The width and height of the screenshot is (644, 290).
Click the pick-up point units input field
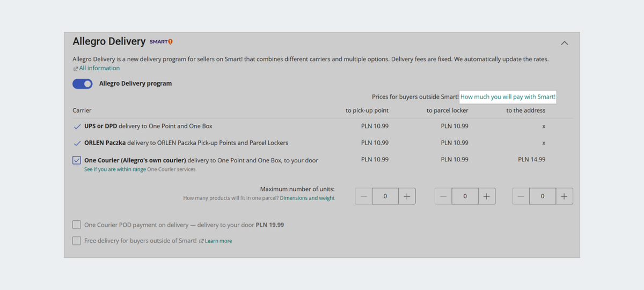(x=385, y=196)
